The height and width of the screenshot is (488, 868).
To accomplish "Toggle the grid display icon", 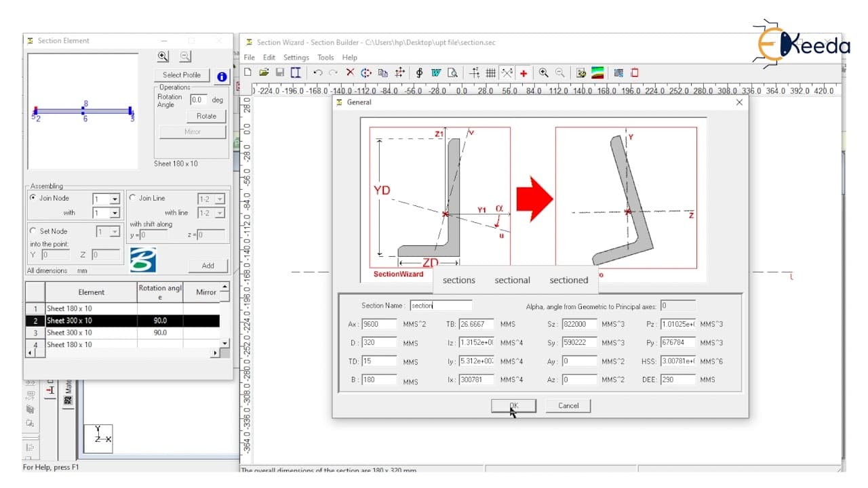I will tap(490, 73).
